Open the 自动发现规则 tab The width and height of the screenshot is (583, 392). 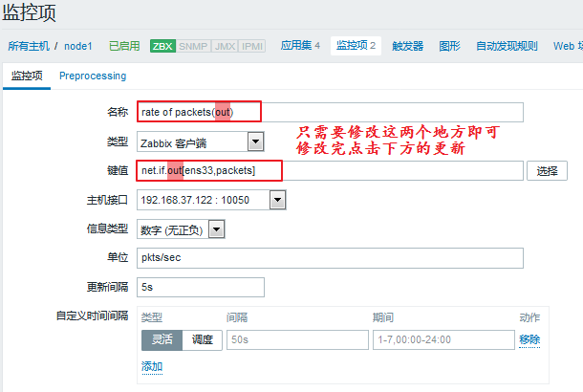point(507,46)
